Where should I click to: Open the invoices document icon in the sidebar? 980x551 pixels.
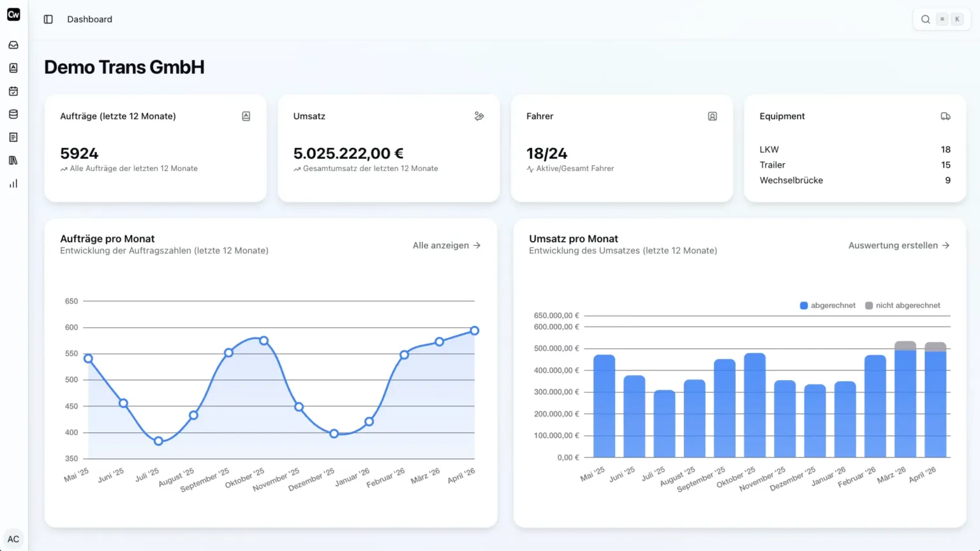[x=13, y=136]
